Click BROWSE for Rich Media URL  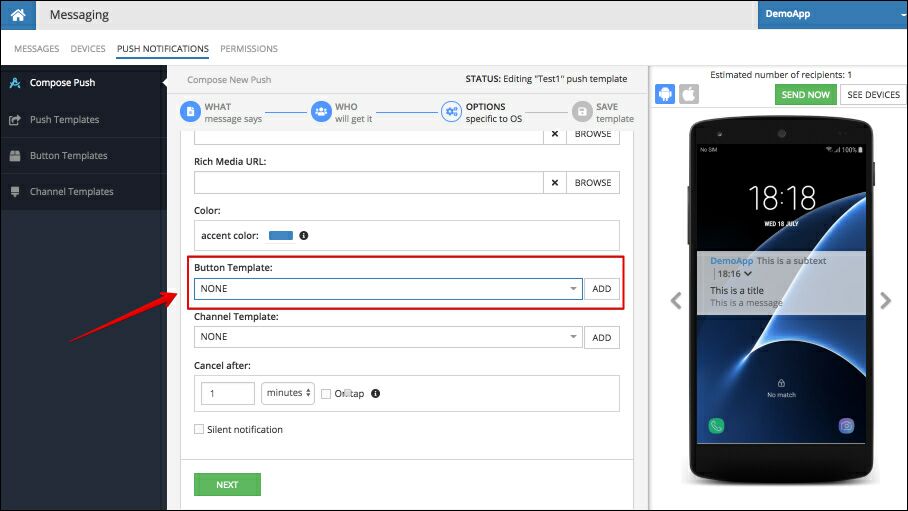(593, 182)
